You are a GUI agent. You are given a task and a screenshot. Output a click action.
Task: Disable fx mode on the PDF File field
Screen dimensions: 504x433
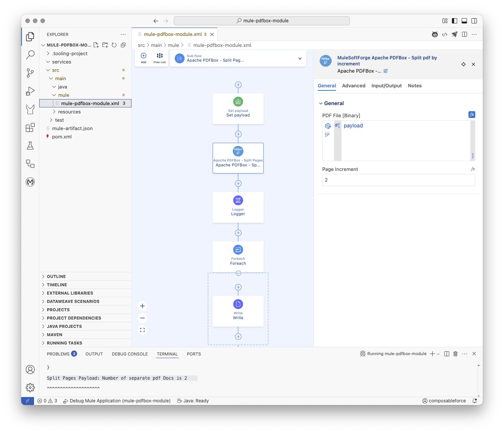pos(472,114)
